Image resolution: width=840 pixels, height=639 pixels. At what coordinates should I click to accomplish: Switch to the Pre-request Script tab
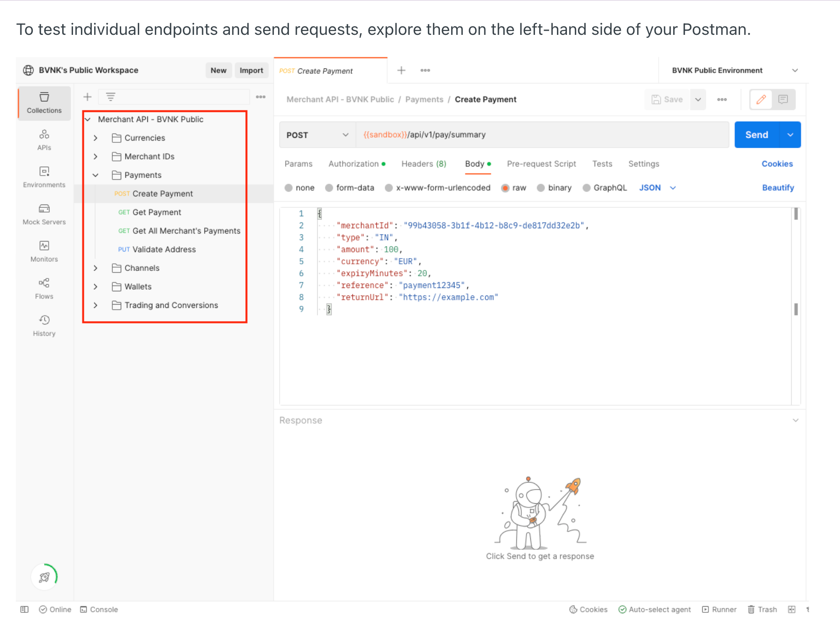click(x=541, y=164)
